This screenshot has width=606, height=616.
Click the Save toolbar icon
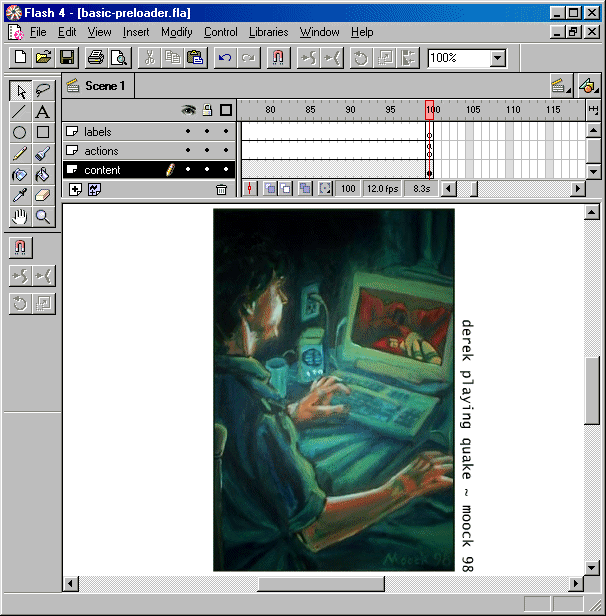coord(67,58)
